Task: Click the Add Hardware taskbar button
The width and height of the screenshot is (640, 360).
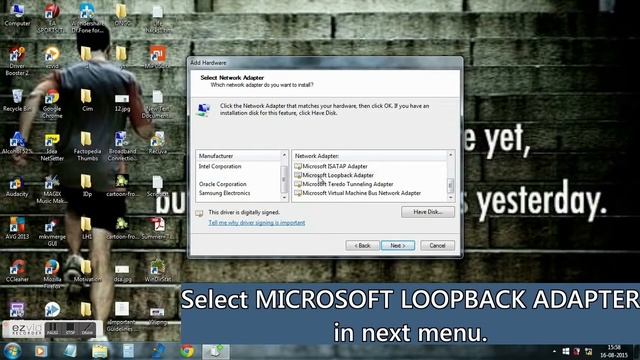Action: pos(216,351)
